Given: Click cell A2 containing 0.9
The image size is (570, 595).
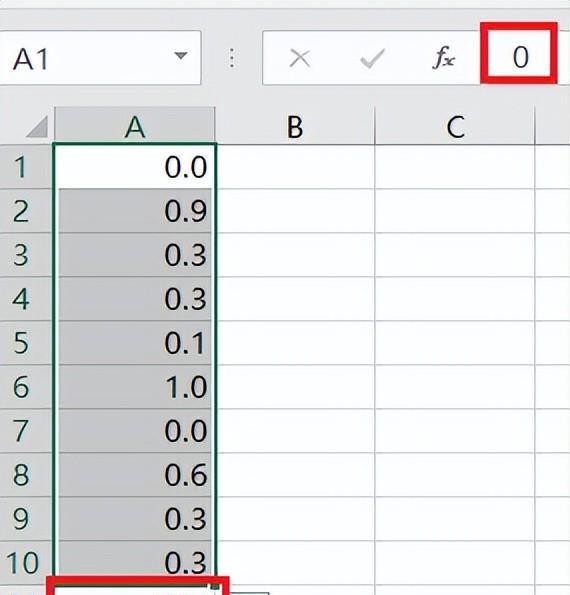Looking at the screenshot, I should (135, 211).
